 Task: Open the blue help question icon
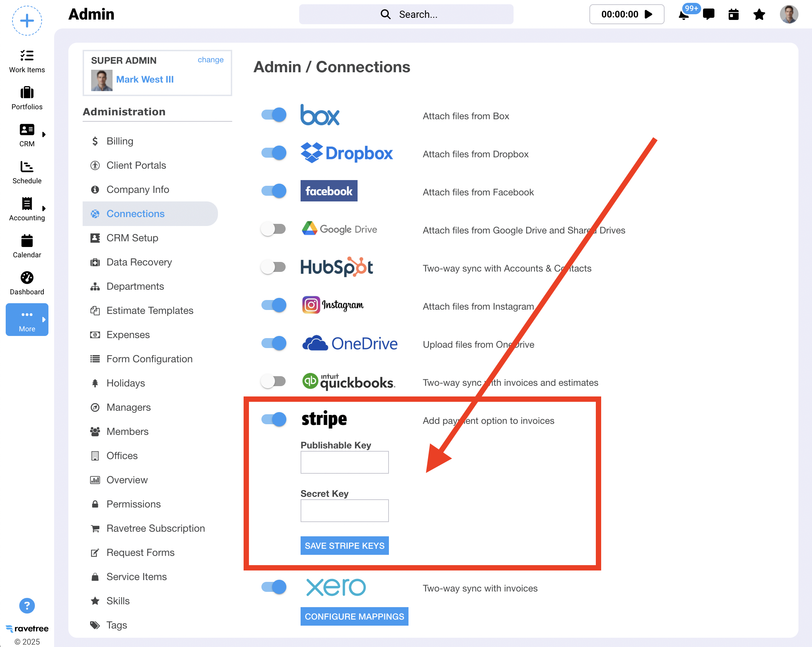point(27,605)
